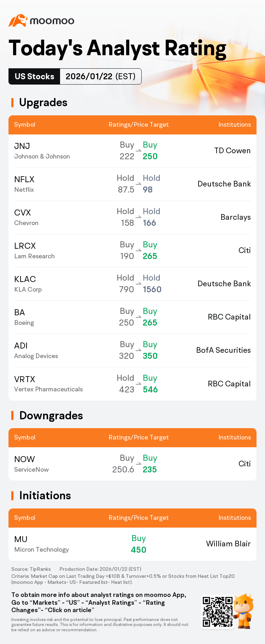The height and width of the screenshot is (644, 265).
Task: Click the arrow in VRTX rating row
Action: 139,384
